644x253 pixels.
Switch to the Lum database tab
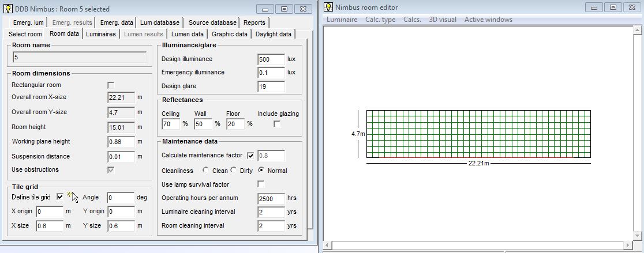point(160,22)
